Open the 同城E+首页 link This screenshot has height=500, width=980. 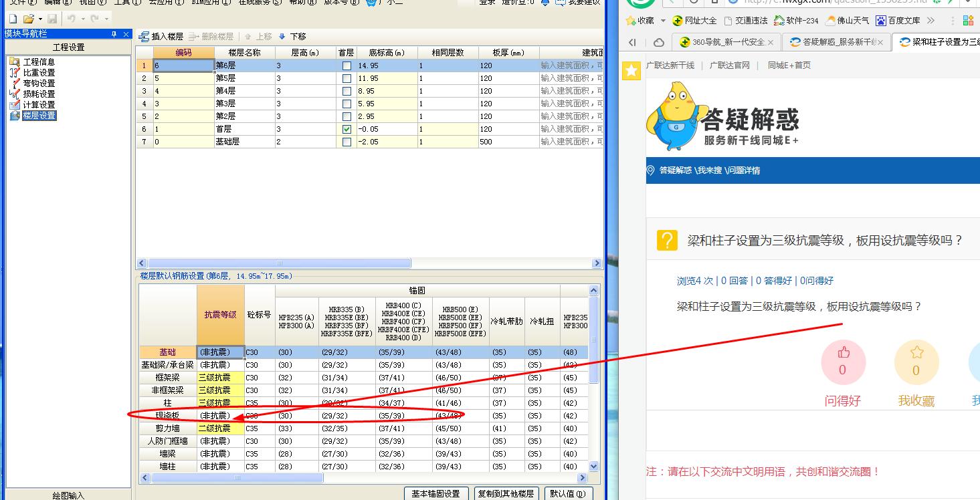(789, 65)
